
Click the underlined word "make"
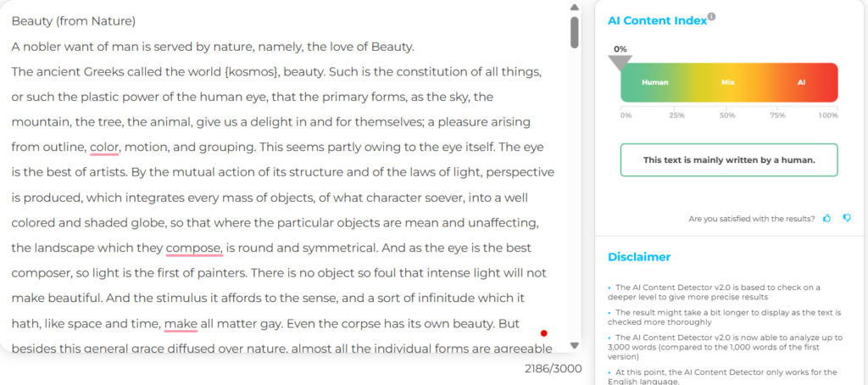click(x=181, y=323)
